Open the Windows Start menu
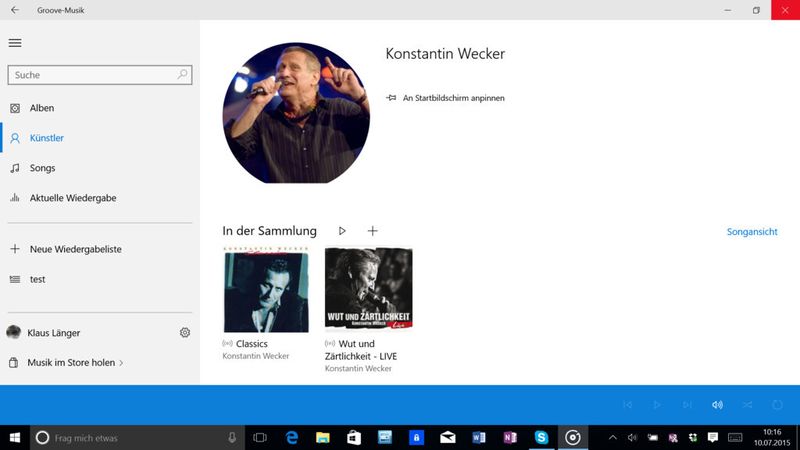 coord(15,438)
